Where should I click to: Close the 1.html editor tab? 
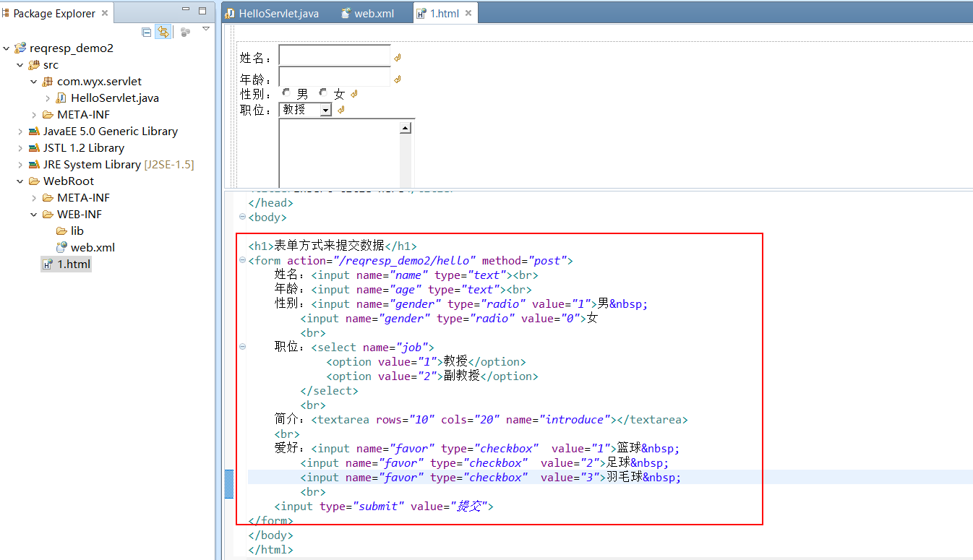click(x=468, y=13)
